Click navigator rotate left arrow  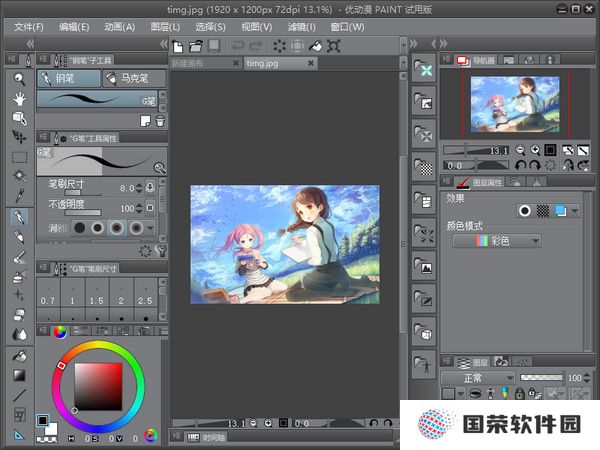tap(520, 165)
